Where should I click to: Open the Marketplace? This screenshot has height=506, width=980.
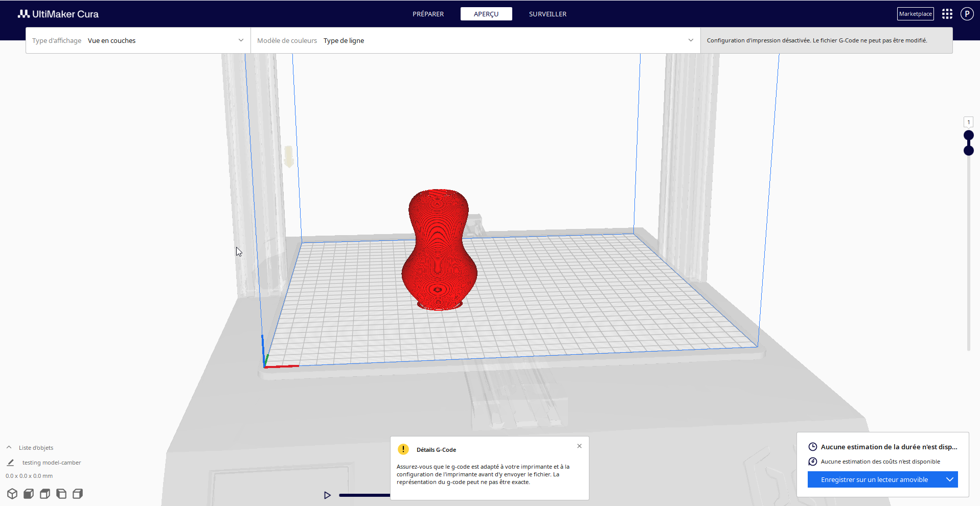pos(916,14)
